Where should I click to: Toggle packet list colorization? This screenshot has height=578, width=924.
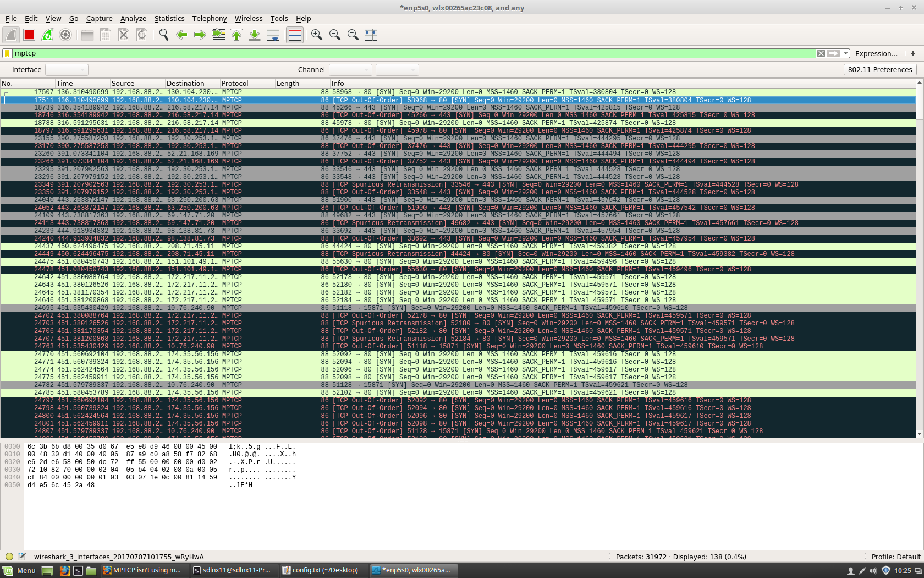pos(294,34)
